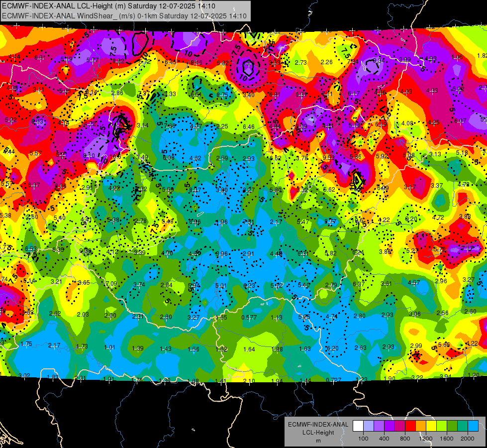Click the white legend color swatch
The width and height of the screenshot is (487, 448).
(x=358, y=426)
